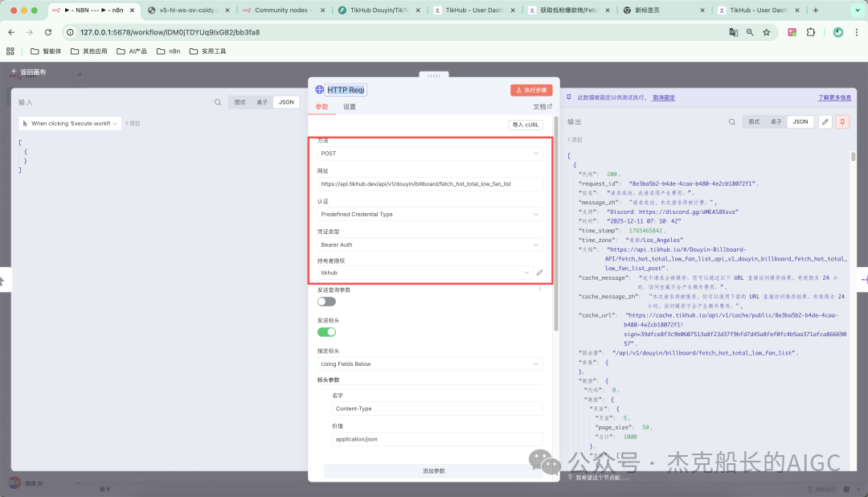The height and width of the screenshot is (497, 868).
Task: Edit output data with pencil icon
Action: [x=825, y=122]
